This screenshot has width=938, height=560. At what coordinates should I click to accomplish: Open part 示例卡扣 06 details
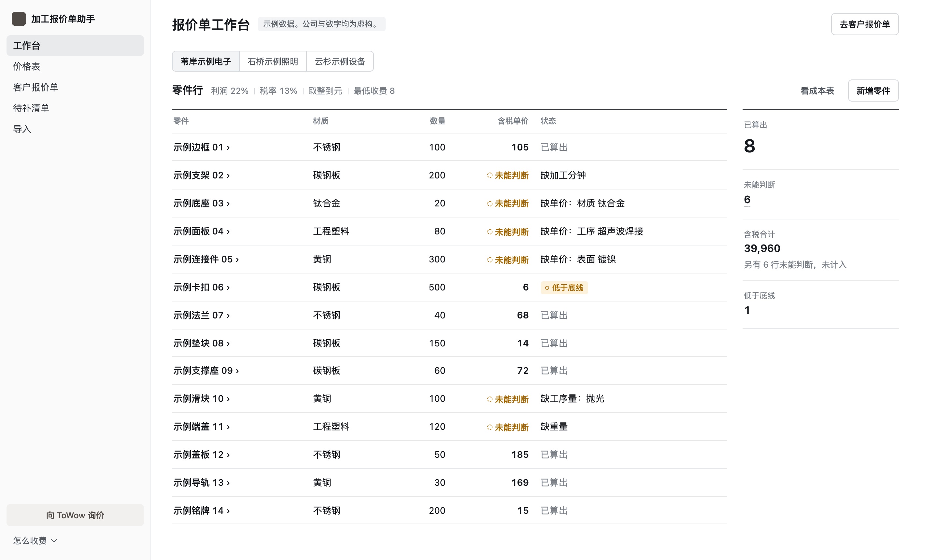(202, 287)
